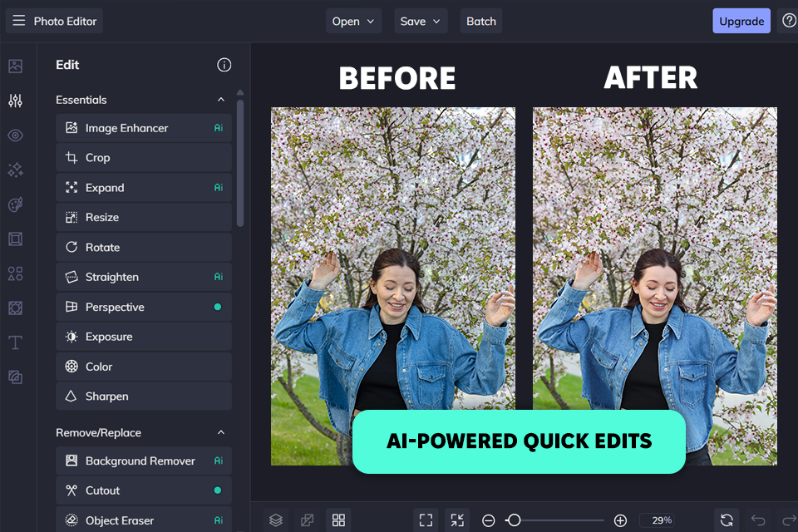
Task: Select the Straighten tool
Action: (x=144, y=277)
